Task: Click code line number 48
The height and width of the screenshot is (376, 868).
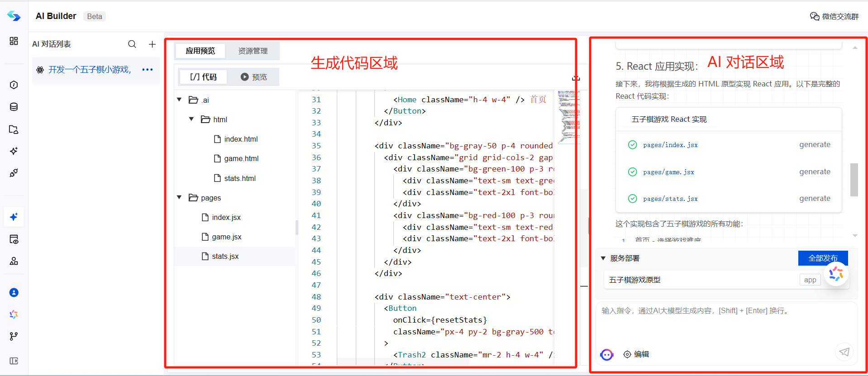Action: [x=316, y=297]
